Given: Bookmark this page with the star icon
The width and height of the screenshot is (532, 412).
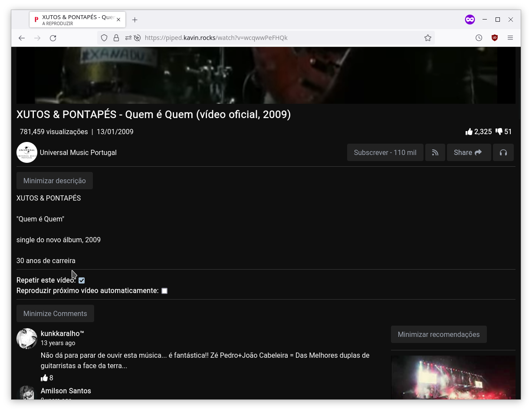Looking at the screenshot, I should coord(428,38).
